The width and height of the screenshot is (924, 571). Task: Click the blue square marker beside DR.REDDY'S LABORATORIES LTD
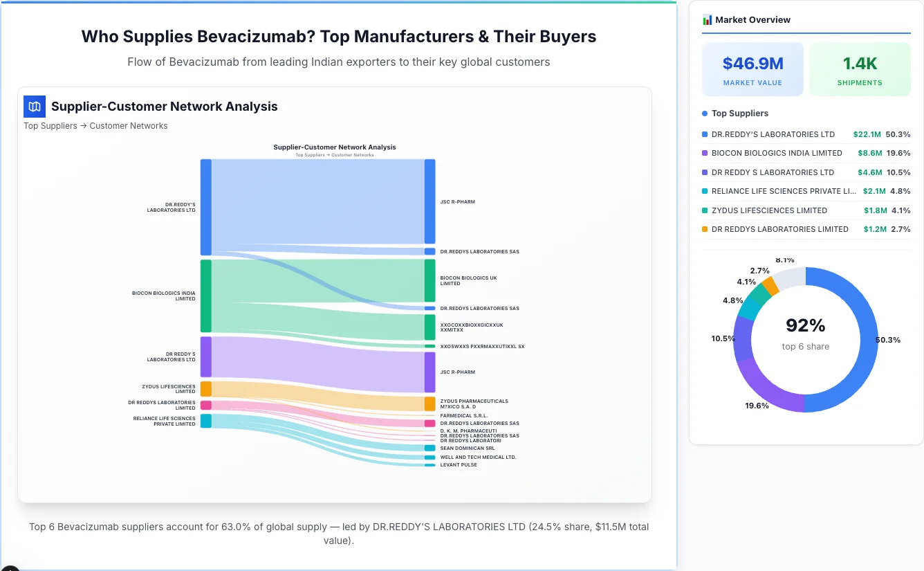click(703, 134)
